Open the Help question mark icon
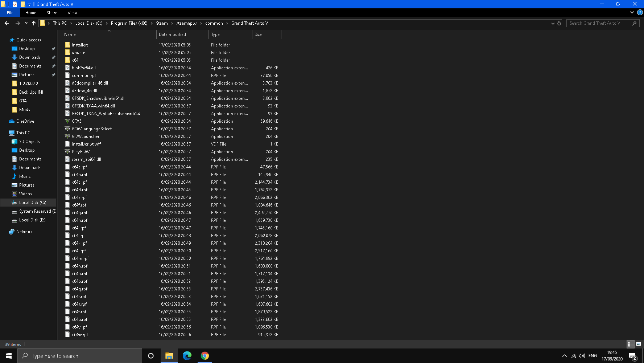The height and width of the screenshot is (363, 644). (x=640, y=12)
